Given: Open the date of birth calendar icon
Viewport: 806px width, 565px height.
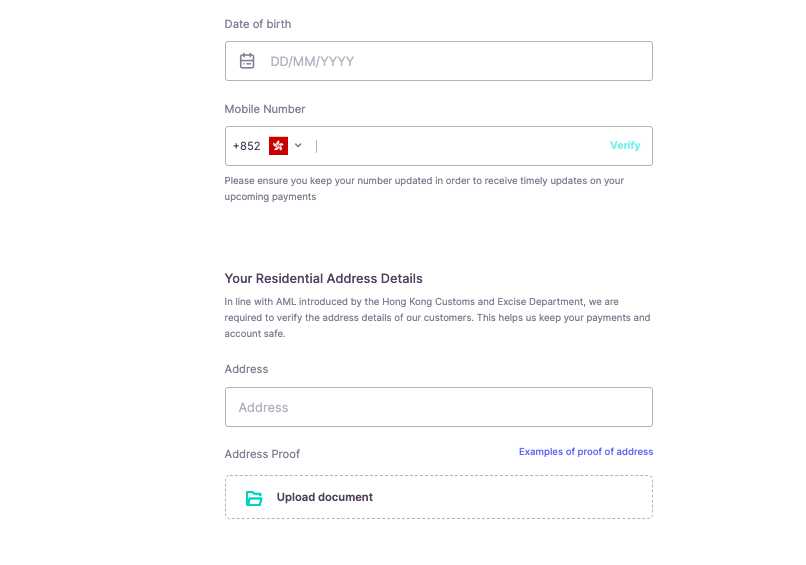Looking at the screenshot, I should pos(247,61).
